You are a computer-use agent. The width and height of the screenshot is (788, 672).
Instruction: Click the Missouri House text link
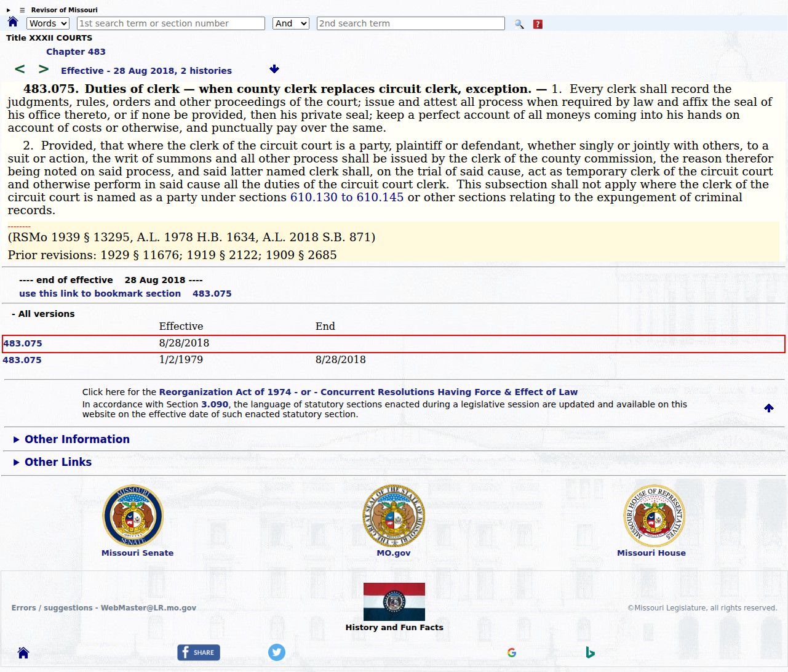(x=651, y=553)
